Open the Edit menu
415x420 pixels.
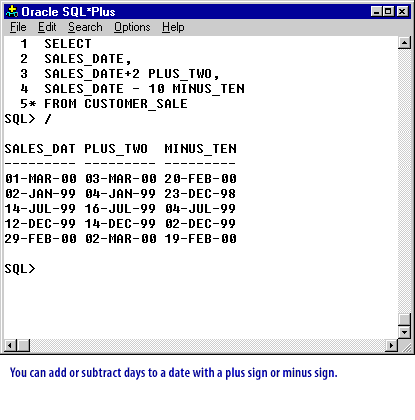[47, 27]
